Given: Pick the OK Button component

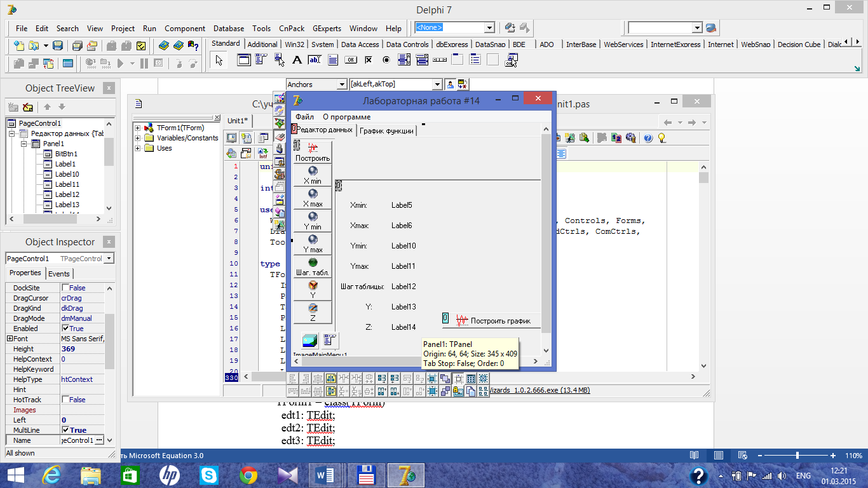Looking at the screenshot, I should coord(350,60).
